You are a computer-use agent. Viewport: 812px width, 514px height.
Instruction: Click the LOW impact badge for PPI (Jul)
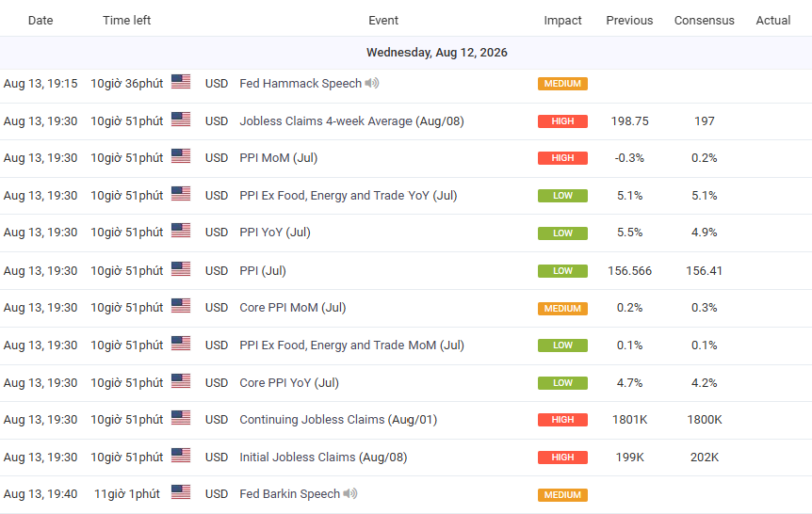pos(562,271)
